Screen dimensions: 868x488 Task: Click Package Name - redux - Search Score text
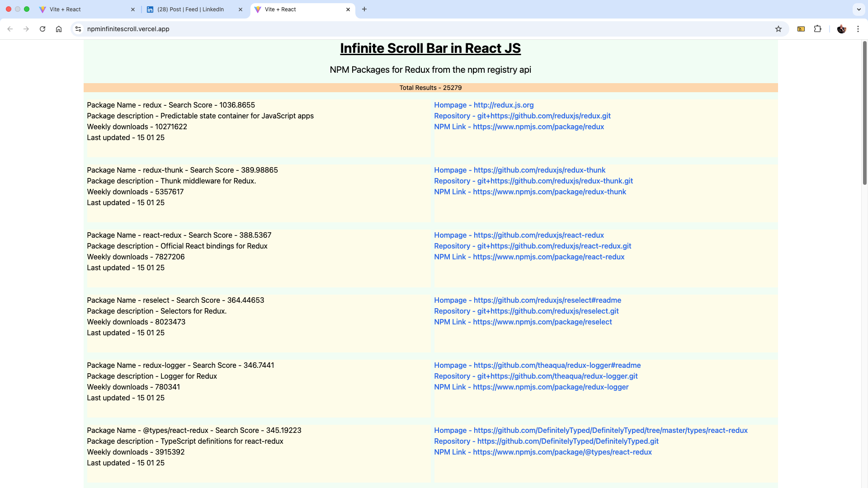tap(171, 105)
